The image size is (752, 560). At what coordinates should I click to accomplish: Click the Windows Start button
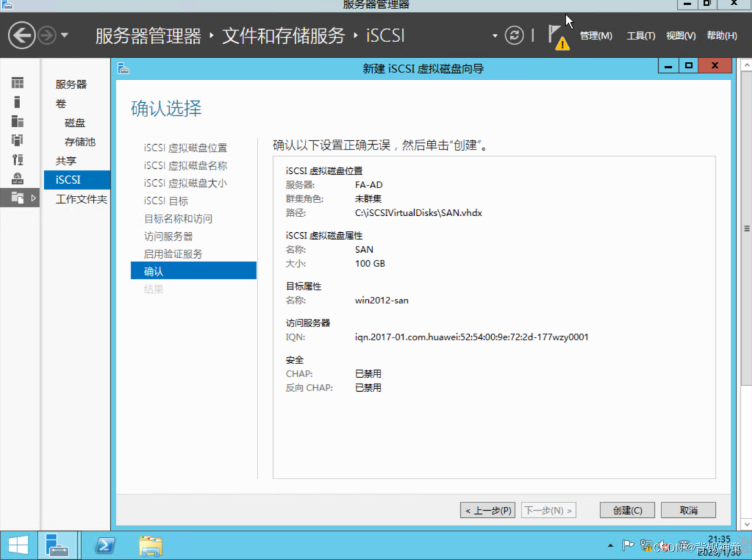[18, 545]
